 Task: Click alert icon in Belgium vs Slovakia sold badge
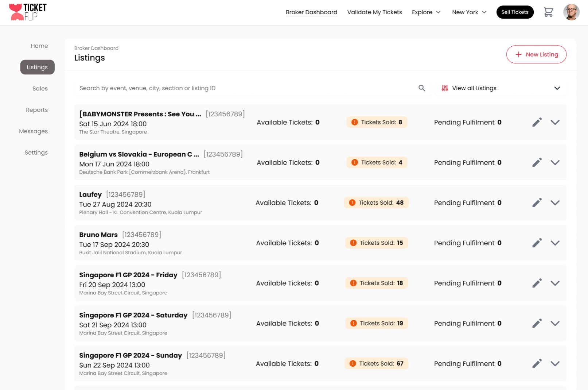click(x=354, y=162)
